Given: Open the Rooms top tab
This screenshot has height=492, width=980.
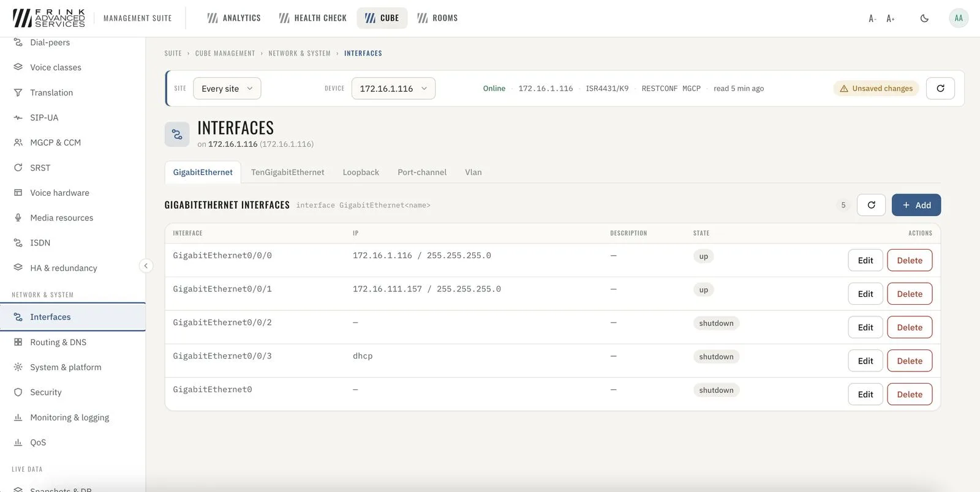Looking at the screenshot, I should pyautogui.click(x=437, y=18).
